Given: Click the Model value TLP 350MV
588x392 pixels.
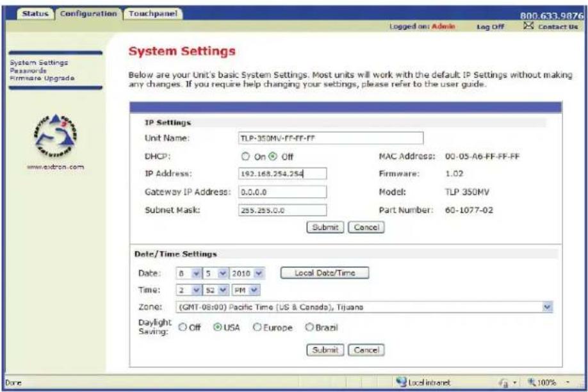Looking at the screenshot, I should click(x=467, y=192).
